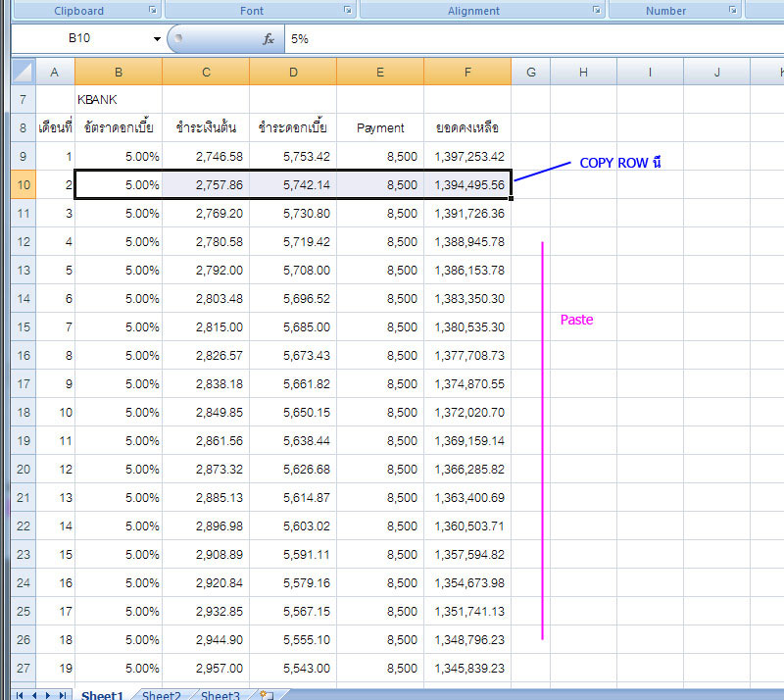Open the Alignment dialog launcher
This screenshot has height=700, width=784.
(x=597, y=10)
